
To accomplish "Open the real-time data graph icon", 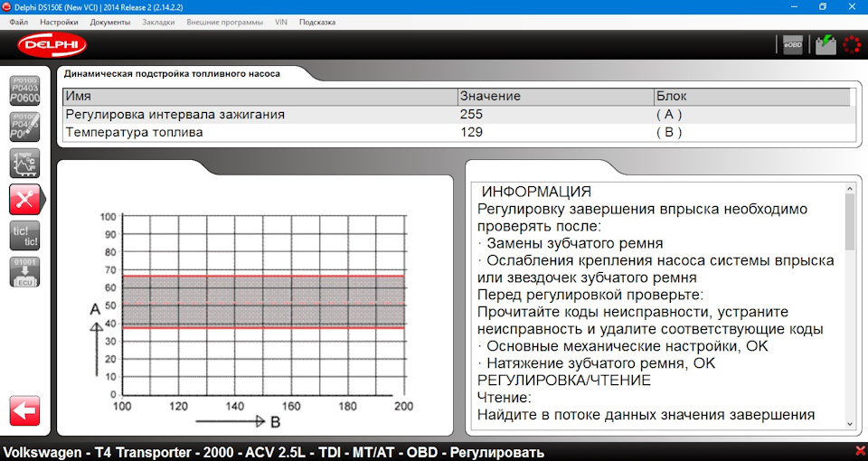I will [x=24, y=164].
